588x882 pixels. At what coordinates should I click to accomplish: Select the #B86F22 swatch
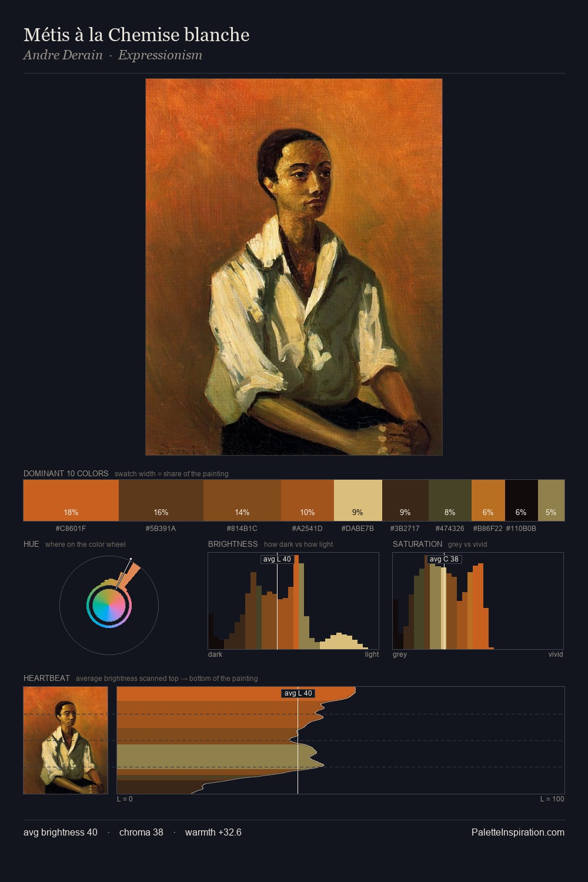(488, 500)
